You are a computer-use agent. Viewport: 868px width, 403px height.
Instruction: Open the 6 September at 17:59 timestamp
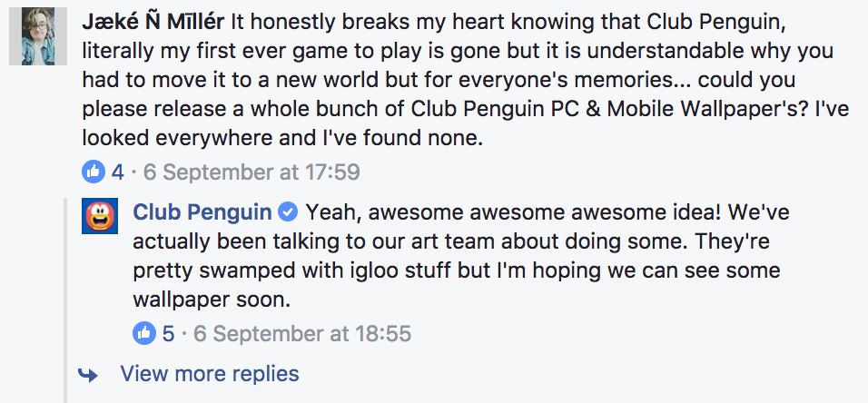[251, 172]
